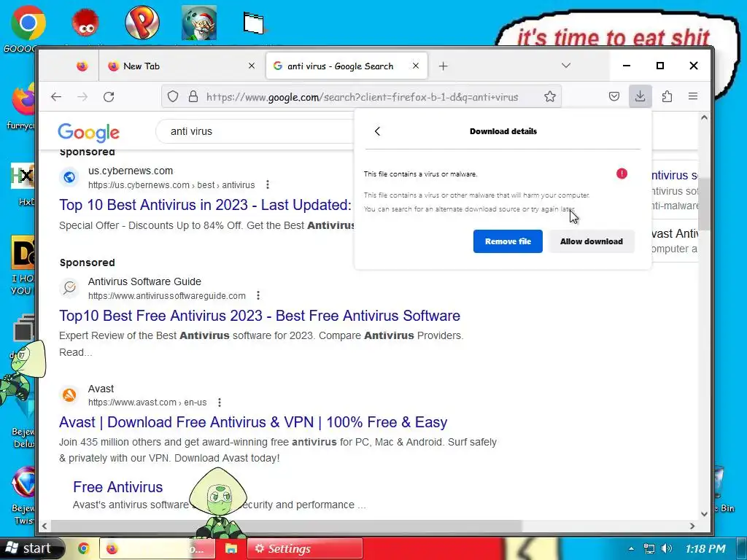747x560 pixels.
Task: Open the Firefox hamburger menu
Action: click(x=693, y=97)
